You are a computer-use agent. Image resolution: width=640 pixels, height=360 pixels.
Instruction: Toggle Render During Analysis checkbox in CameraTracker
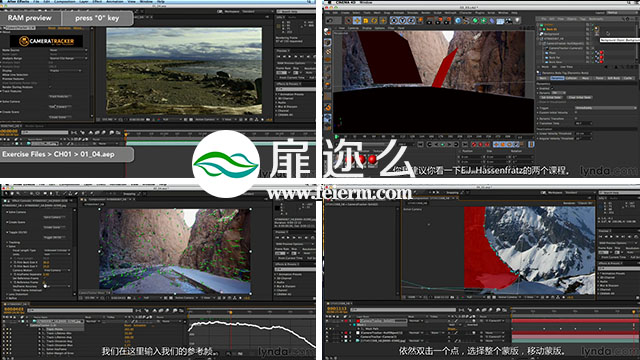51,87
